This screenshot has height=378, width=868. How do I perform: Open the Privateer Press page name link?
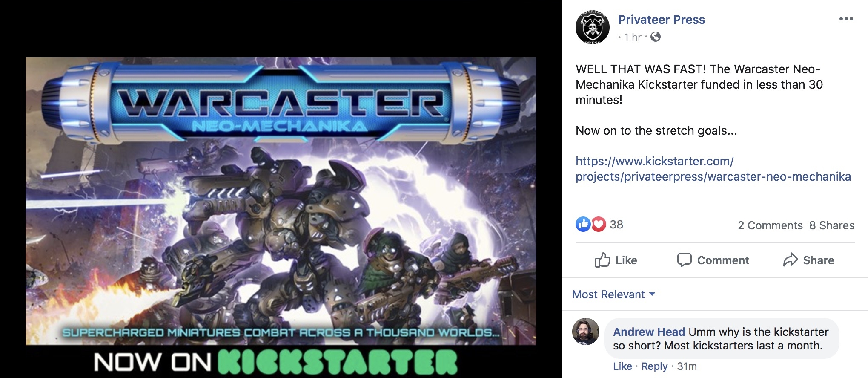click(x=662, y=20)
